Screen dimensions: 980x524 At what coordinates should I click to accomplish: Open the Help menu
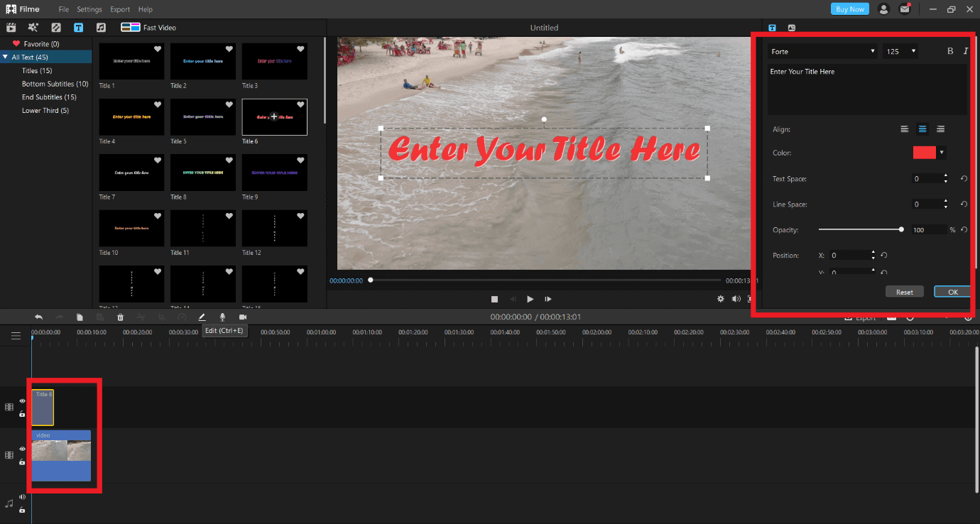tap(146, 9)
